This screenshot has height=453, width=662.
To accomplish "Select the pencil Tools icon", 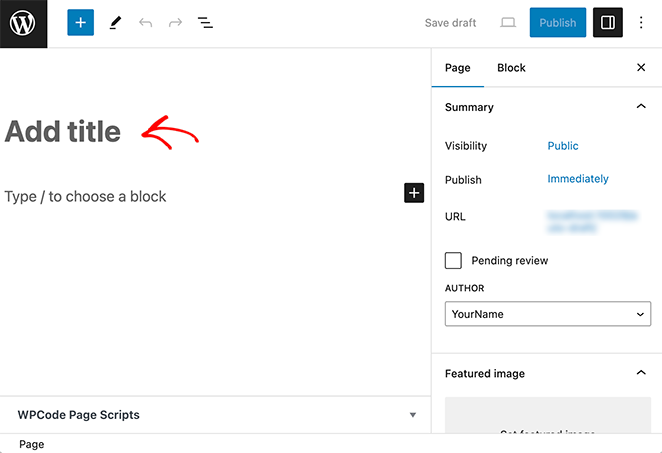I will click(115, 23).
